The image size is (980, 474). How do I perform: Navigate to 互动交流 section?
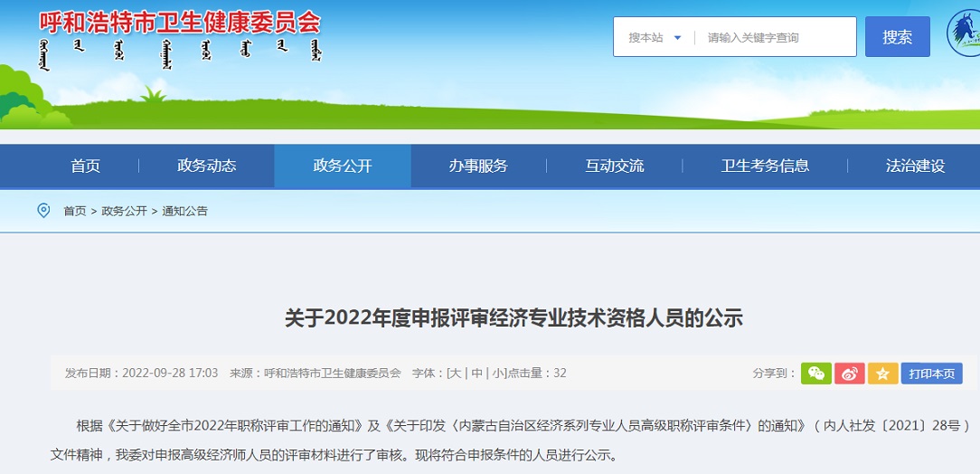(x=615, y=166)
